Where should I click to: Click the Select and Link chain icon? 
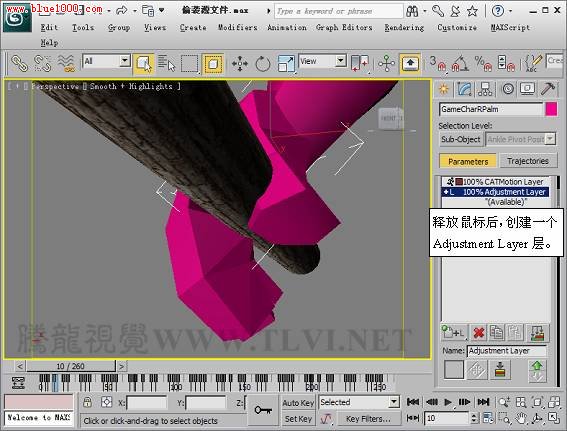click(x=19, y=64)
